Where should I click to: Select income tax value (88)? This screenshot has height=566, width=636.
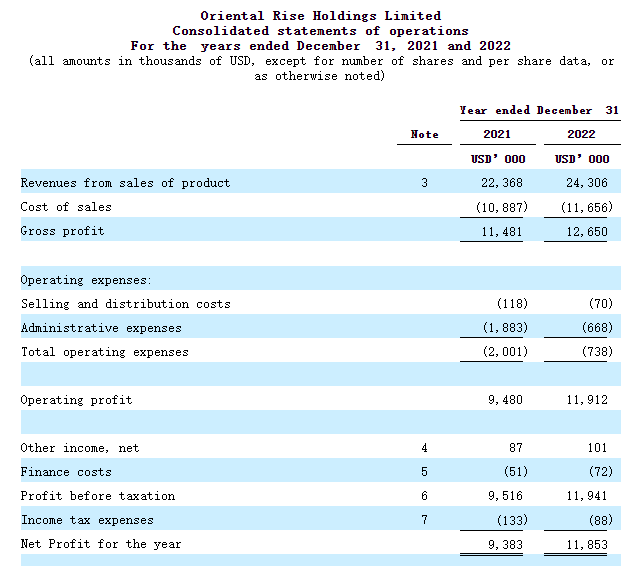[601, 520]
